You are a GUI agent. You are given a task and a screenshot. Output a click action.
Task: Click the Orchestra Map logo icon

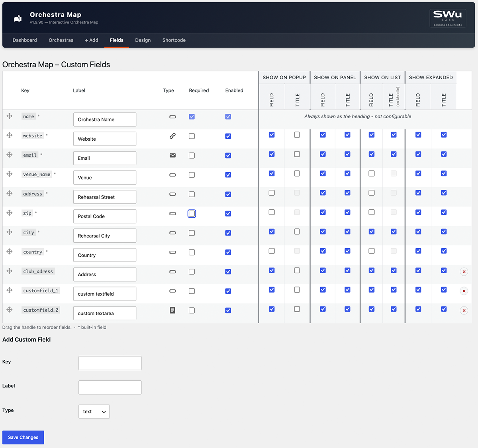[18, 18]
